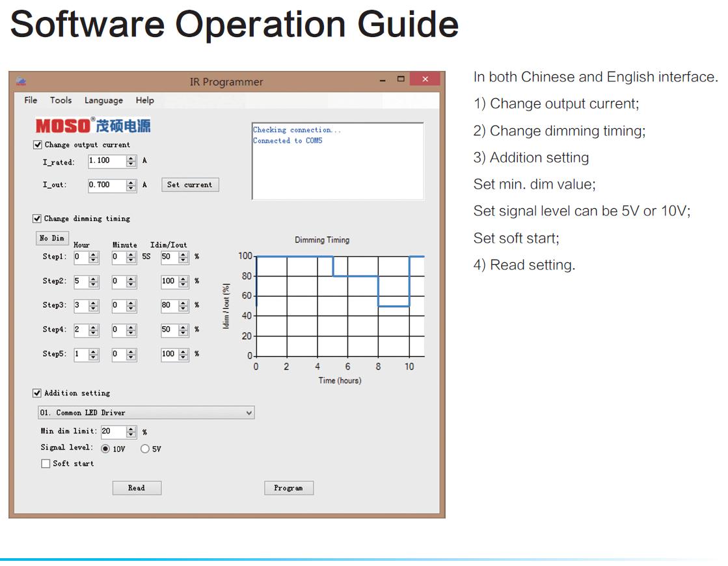Click the Set current button
728x566 pixels.
click(190, 185)
